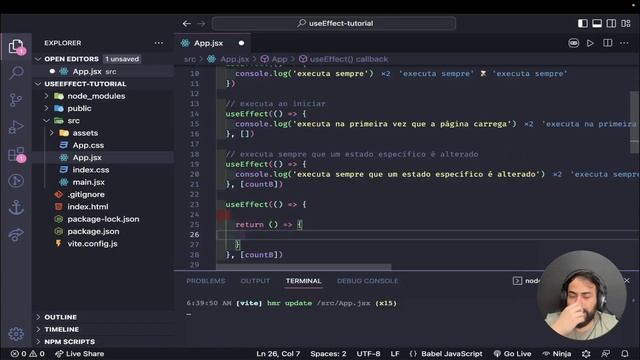
Task: Select the App.jsx editor tab
Action: coord(212,43)
